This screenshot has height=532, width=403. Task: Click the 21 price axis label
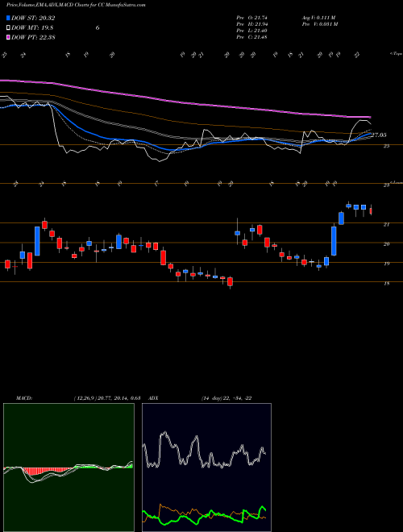386,225
